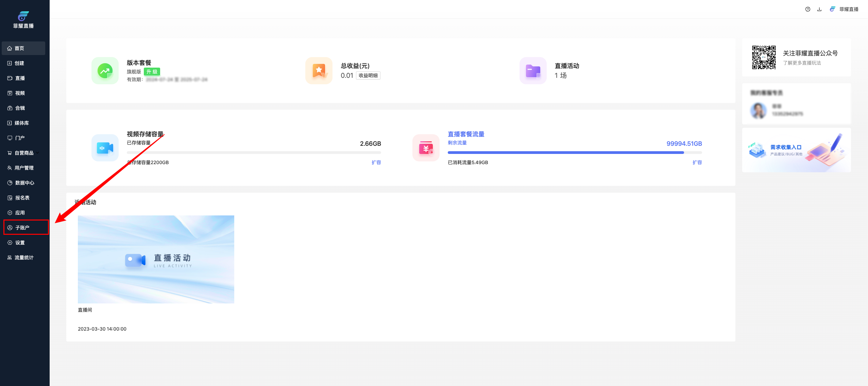Click 扩容 under live traffic package
The width and height of the screenshot is (868, 386).
(x=697, y=162)
